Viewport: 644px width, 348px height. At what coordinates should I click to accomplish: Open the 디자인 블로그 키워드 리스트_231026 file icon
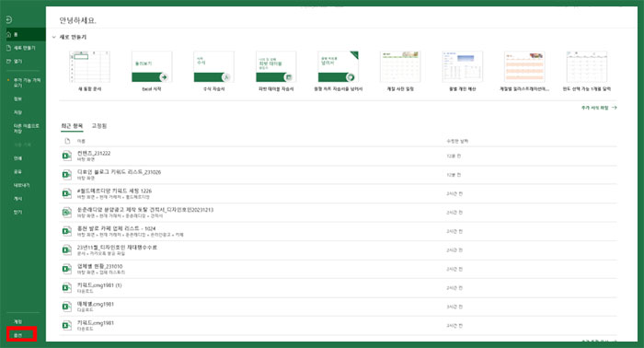(66, 175)
